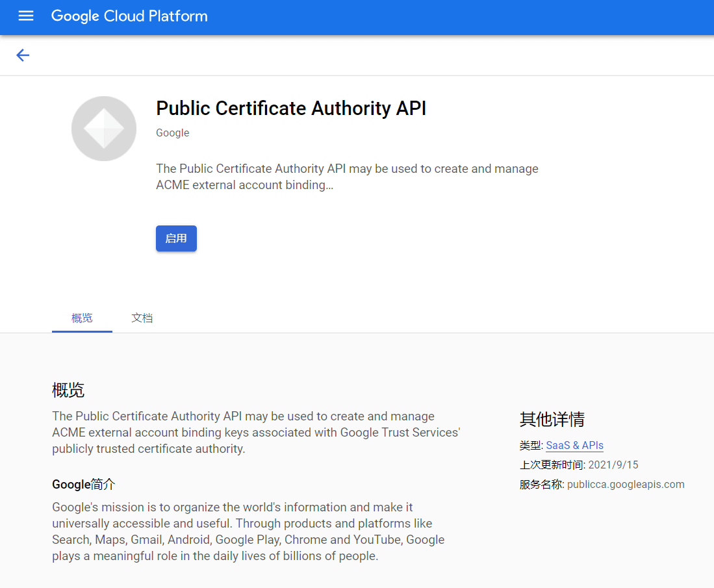Viewport: 714px width, 588px height.
Task: Switch to the 概览 tab
Action: pyautogui.click(x=82, y=318)
